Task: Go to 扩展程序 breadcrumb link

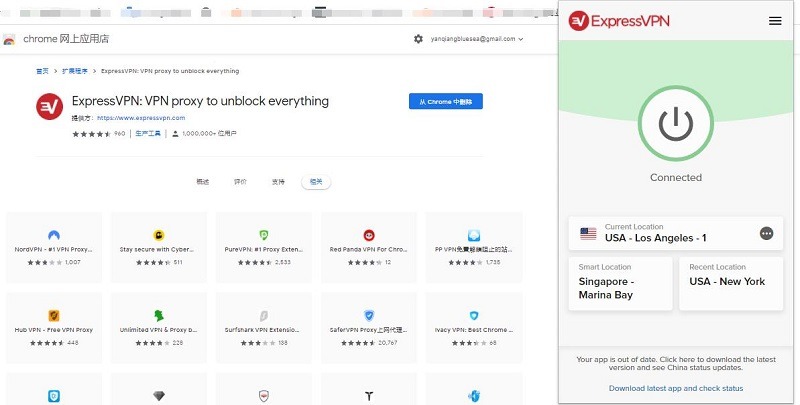Action: click(75, 71)
